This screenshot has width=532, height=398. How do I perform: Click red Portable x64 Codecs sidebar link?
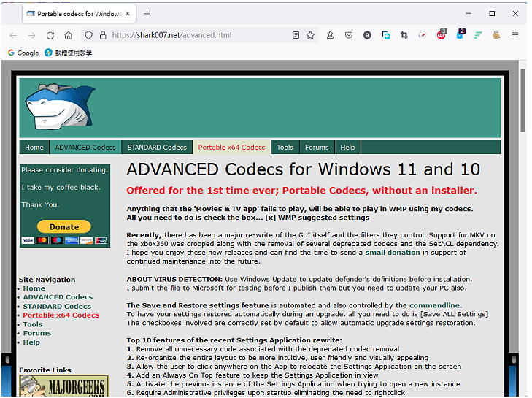coord(61,315)
